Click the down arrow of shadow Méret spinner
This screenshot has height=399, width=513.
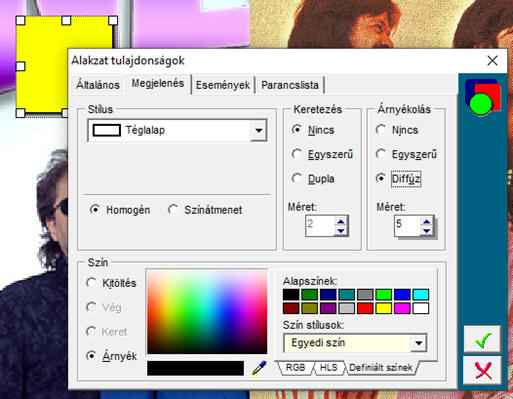click(427, 231)
